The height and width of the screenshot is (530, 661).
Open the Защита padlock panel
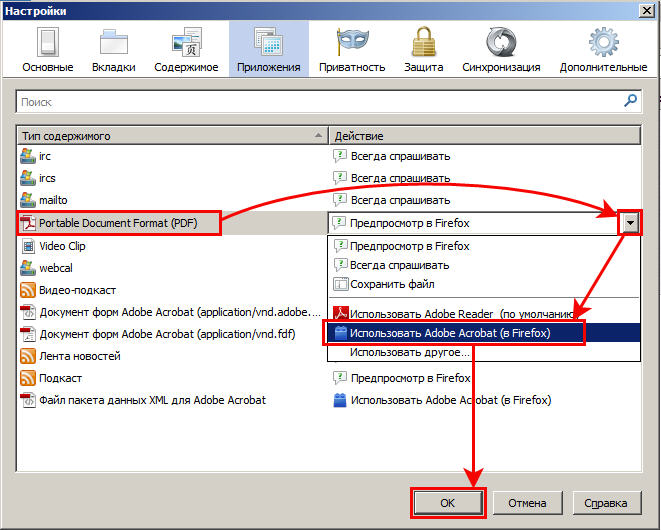click(423, 50)
